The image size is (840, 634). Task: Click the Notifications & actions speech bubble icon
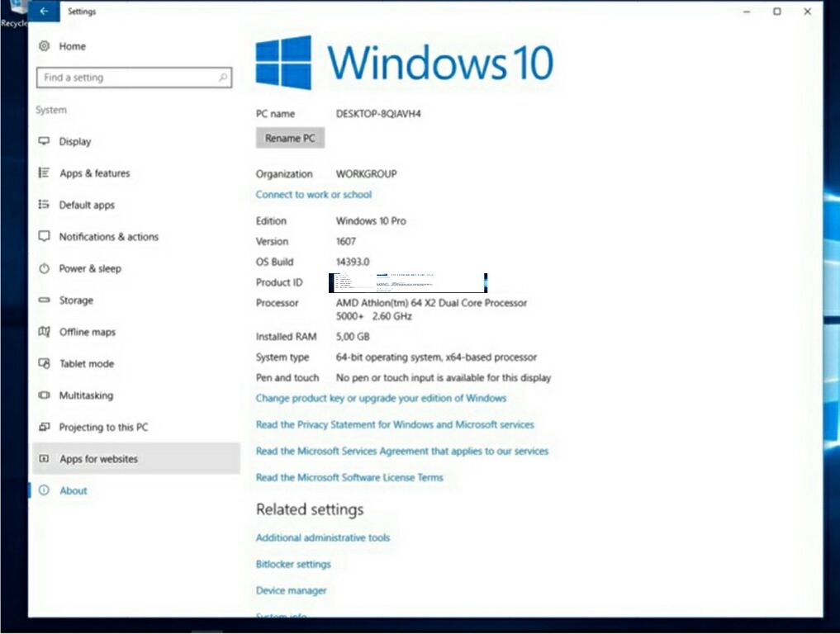pos(44,236)
